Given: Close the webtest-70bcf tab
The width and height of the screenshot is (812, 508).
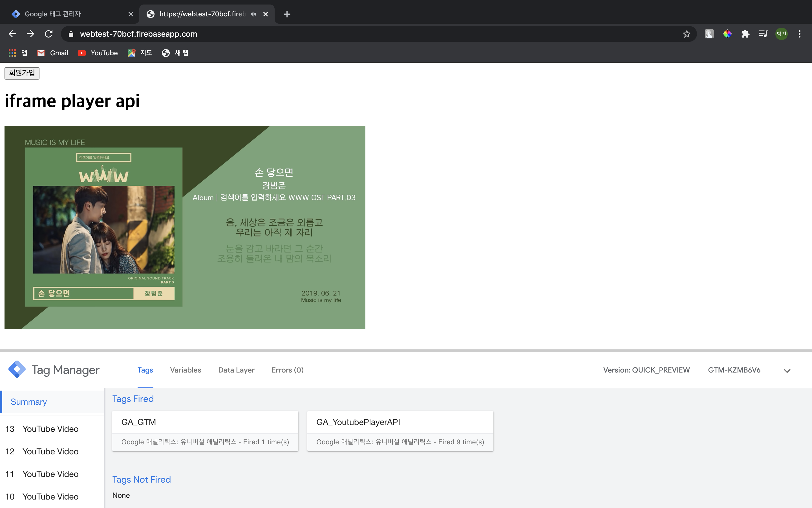Looking at the screenshot, I should (265, 14).
